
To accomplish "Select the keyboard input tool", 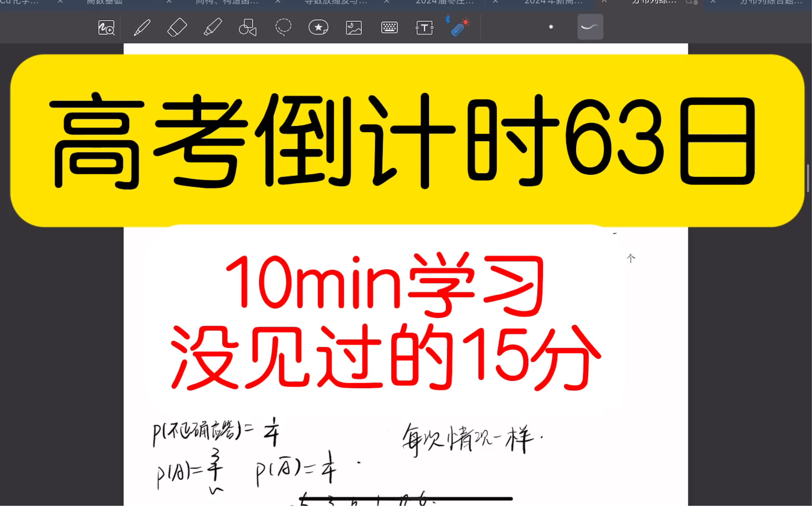I will [389, 28].
